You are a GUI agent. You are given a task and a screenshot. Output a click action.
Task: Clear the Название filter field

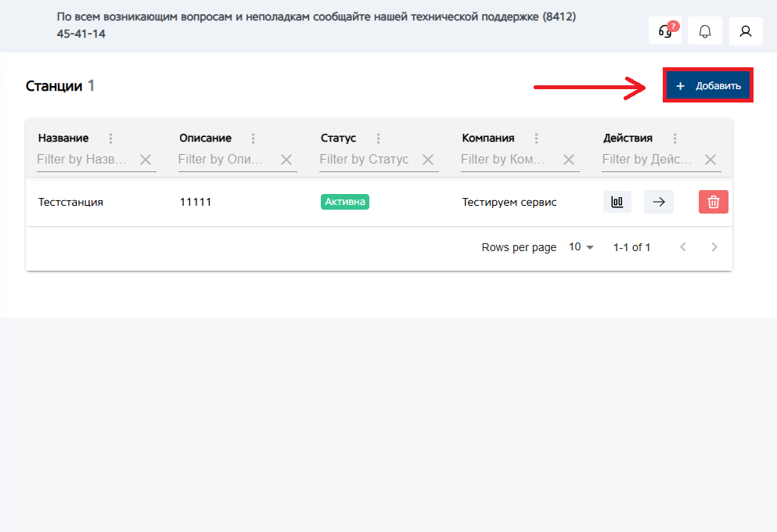click(x=146, y=160)
